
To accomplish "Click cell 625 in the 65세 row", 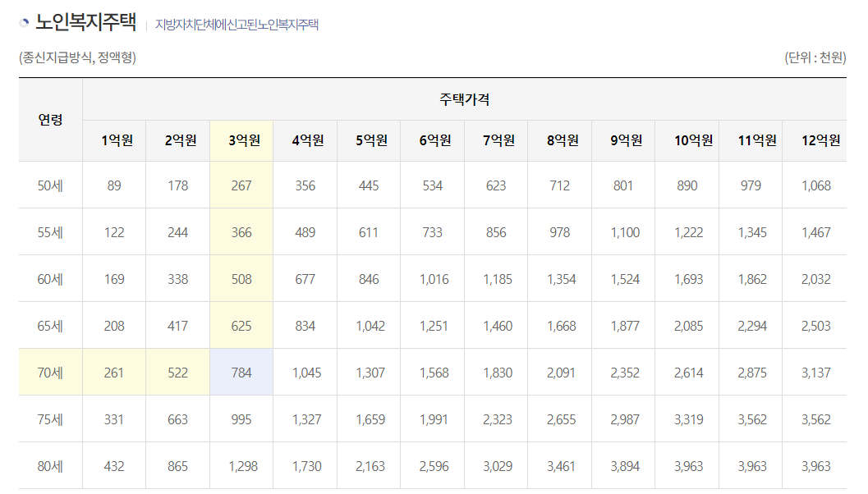I will 241,326.
